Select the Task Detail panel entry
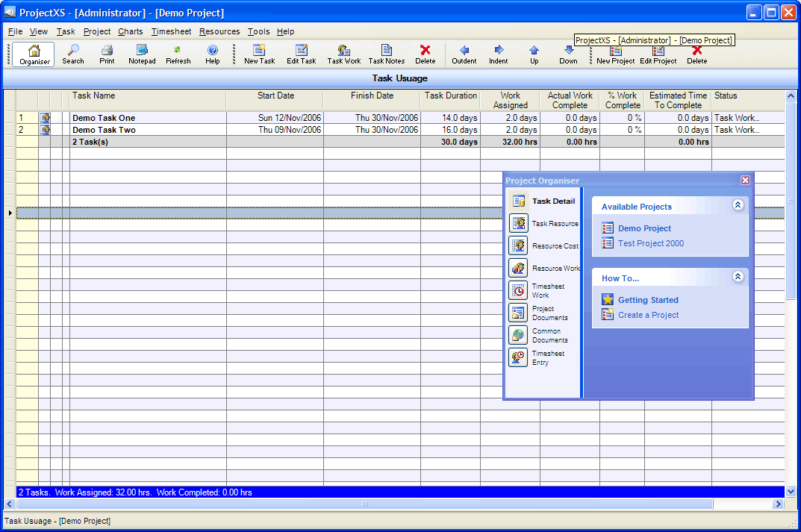Image resolution: width=801 pixels, height=532 pixels. (x=552, y=201)
